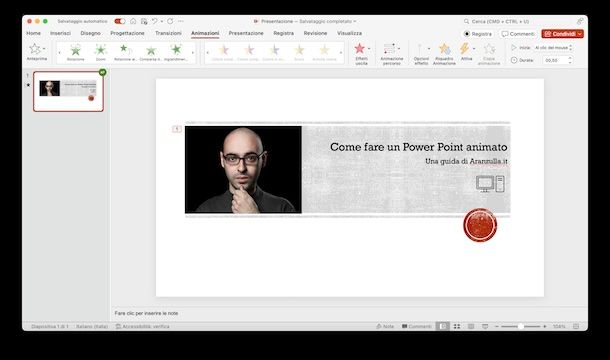Select slide 1 thumbnail
Screen dimensions: 610x360
coord(68,91)
